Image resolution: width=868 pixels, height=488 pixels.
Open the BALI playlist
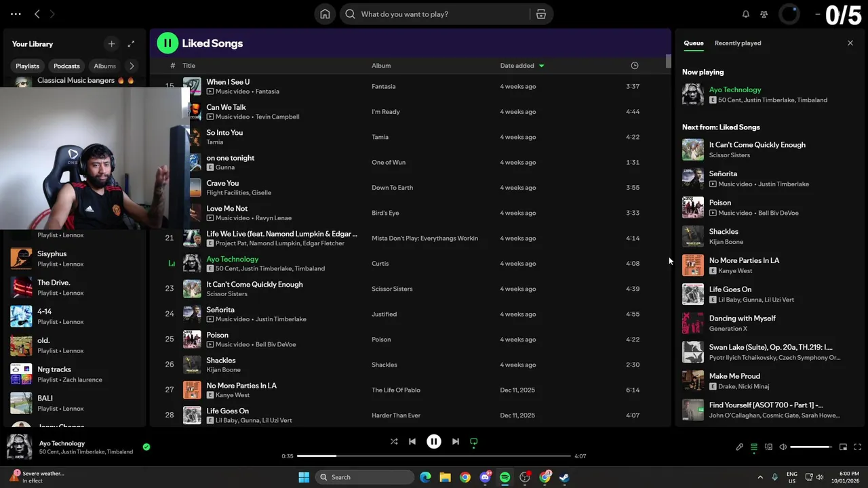[75, 403]
